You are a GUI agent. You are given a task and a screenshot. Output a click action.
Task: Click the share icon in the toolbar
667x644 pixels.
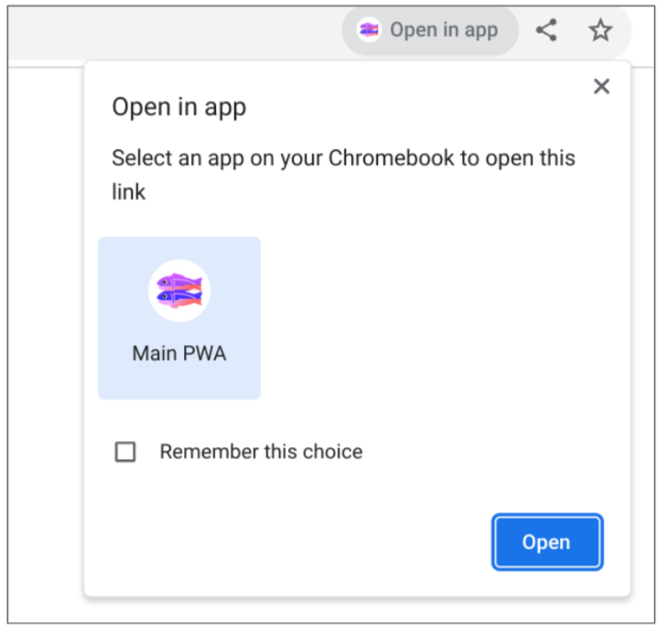[546, 30]
